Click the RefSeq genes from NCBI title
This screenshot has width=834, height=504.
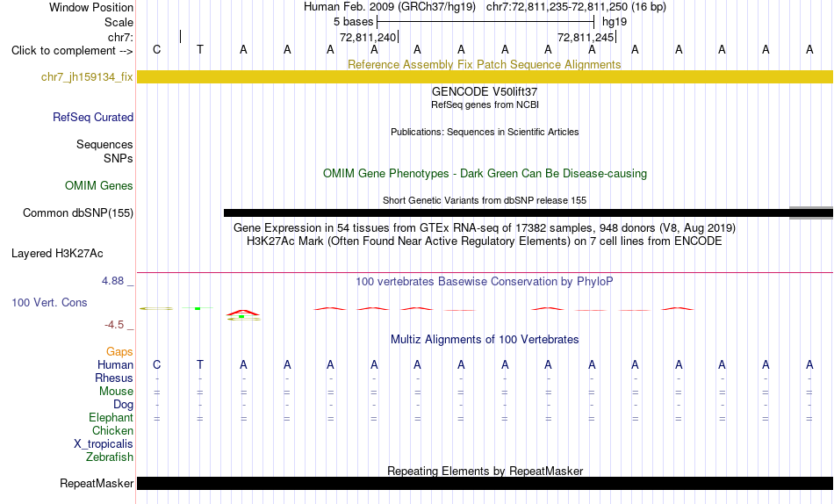[x=485, y=104]
